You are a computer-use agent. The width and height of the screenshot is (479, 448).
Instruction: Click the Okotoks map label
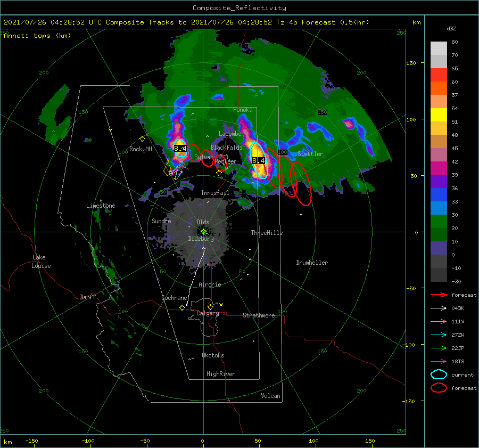[x=213, y=355]
